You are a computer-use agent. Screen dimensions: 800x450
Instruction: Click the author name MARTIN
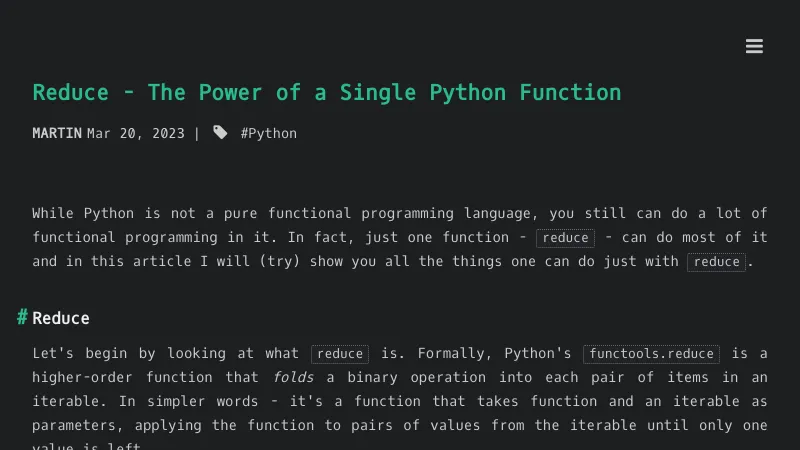[57, 133]
